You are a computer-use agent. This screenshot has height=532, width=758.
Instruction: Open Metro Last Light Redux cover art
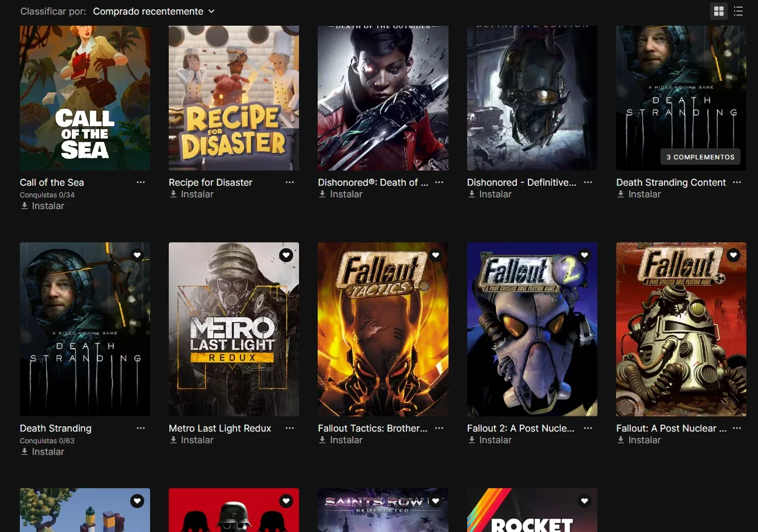click(234, 329)
